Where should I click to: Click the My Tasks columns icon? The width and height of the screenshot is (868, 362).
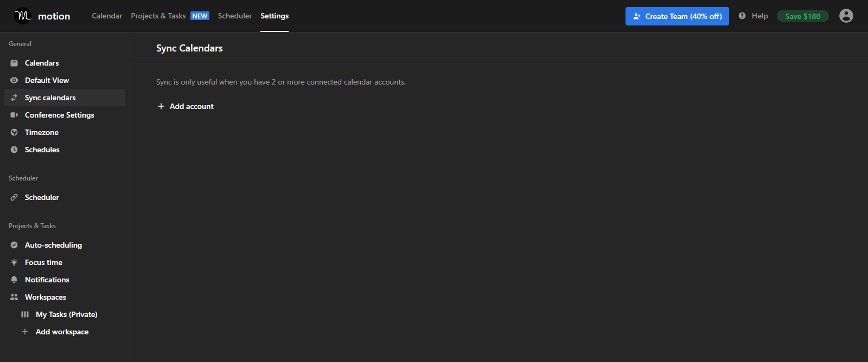coord(25,314)
